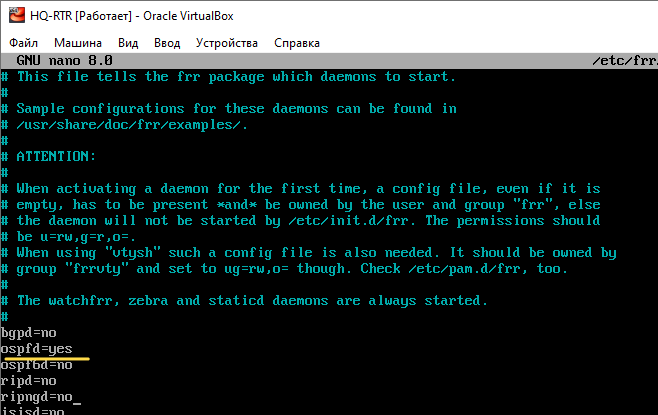Click the ospf6d=no line
The width and height of the screenshot is (658, 415).
tap(37, 365)
